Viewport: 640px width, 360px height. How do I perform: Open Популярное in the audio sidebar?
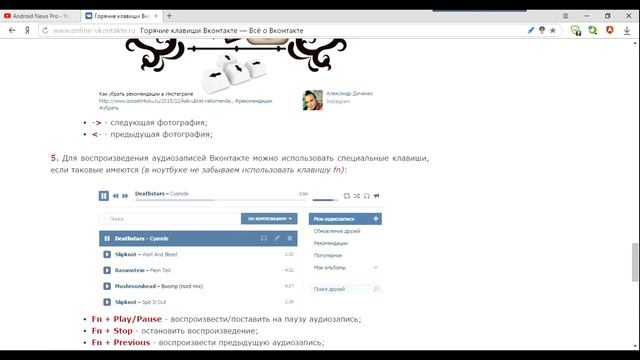click(x=328, y=256)
